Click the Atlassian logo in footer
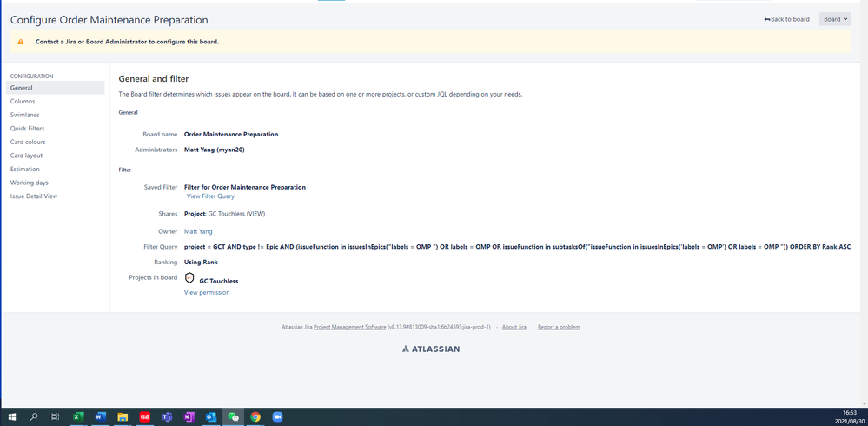Image resolution: width=868 pixels, height=426 pixels. 431,349
